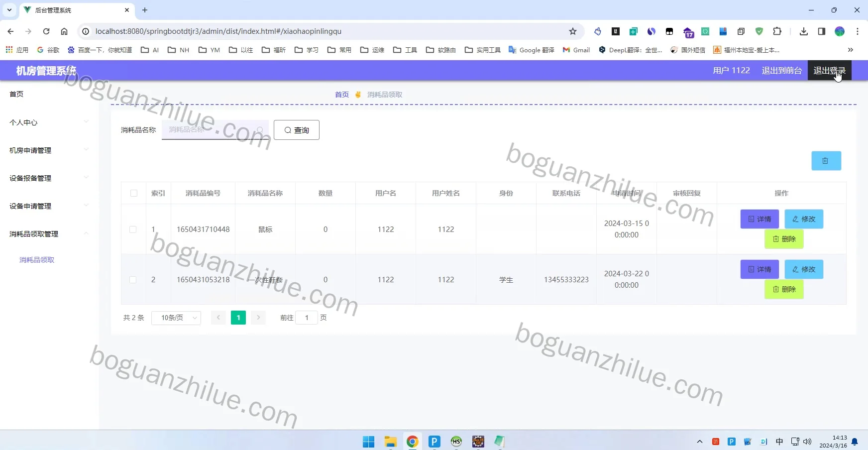Open File Explorer from the taskbar
This screenshot has width=868, height=450.
pos(390,442)
